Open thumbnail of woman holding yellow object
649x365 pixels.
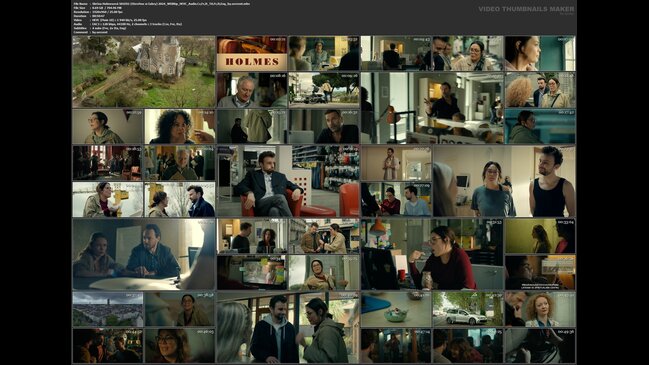108,199
